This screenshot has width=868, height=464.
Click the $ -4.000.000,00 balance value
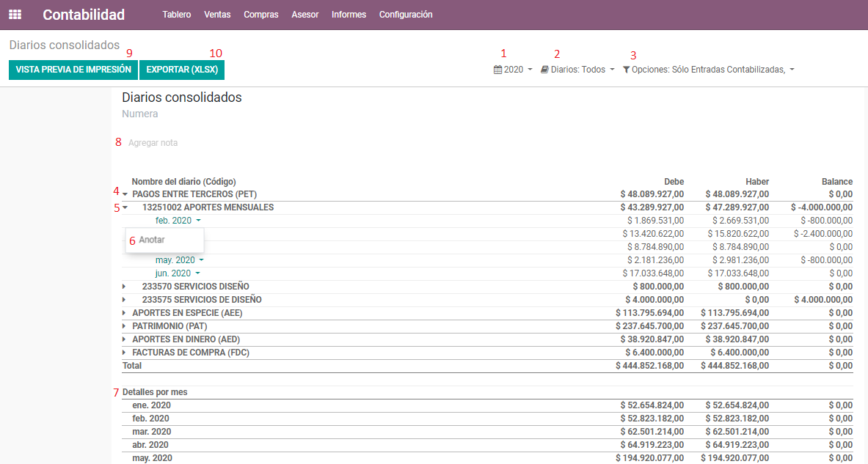click(x=822, y=207)
